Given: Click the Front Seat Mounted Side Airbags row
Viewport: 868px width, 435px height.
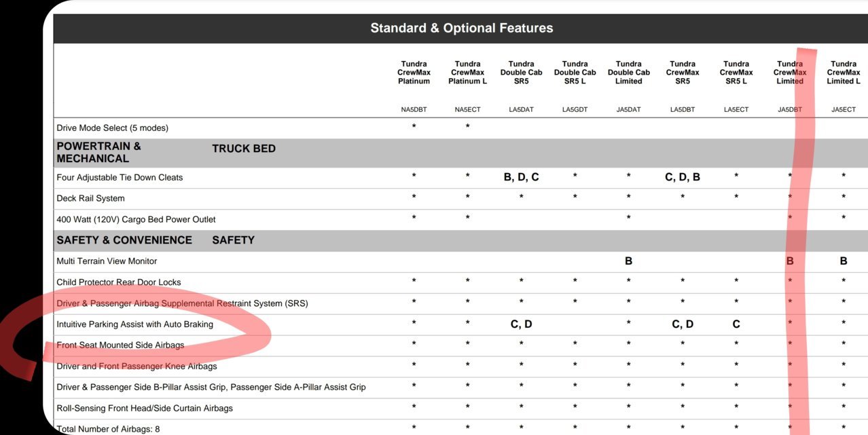Looking at the screenshot, I should (x=461, y=345).
